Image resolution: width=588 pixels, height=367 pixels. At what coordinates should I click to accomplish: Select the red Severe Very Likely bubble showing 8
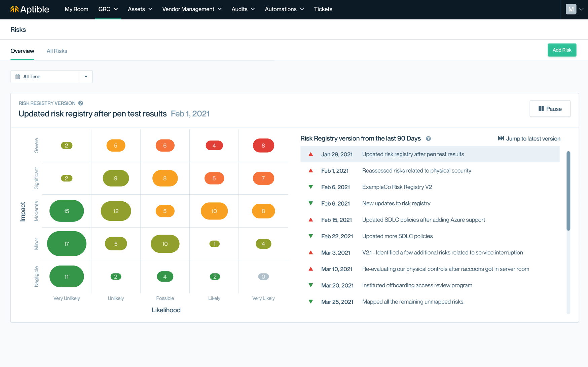point(263,146)
